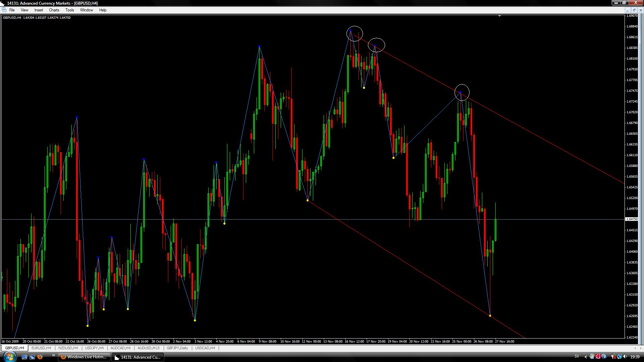
Task: Open the Insert menu
Action: coord(39,10)
